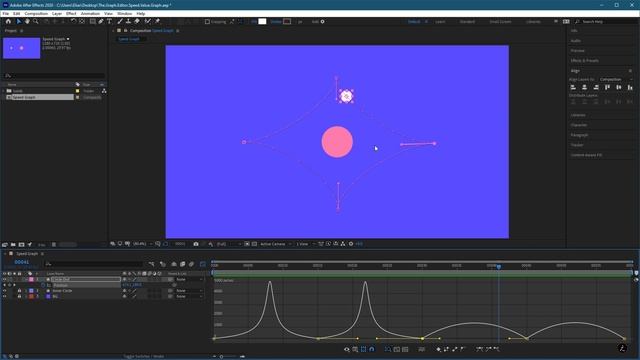Open the Active Camera dropdown
Viewport: 640px width, 360px height.
click(x=276, y=244)
